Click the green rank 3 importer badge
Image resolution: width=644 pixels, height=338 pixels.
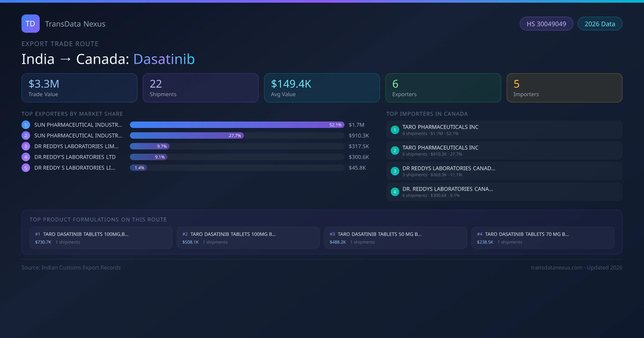click(x=395, y=171)
